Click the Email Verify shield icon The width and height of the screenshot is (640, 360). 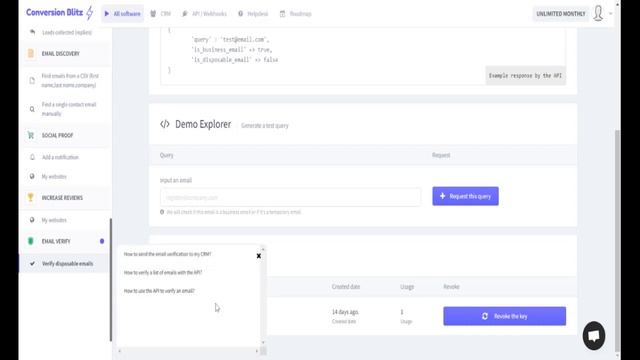coord(31,241)
